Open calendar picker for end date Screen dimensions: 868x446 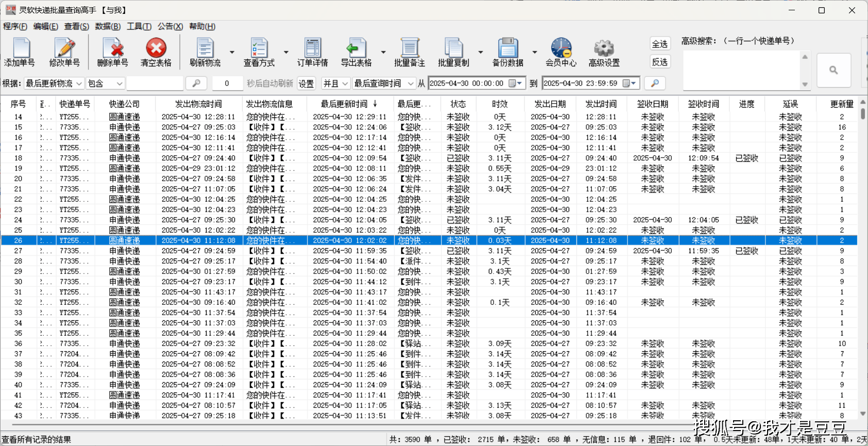[x=630, y=83]
